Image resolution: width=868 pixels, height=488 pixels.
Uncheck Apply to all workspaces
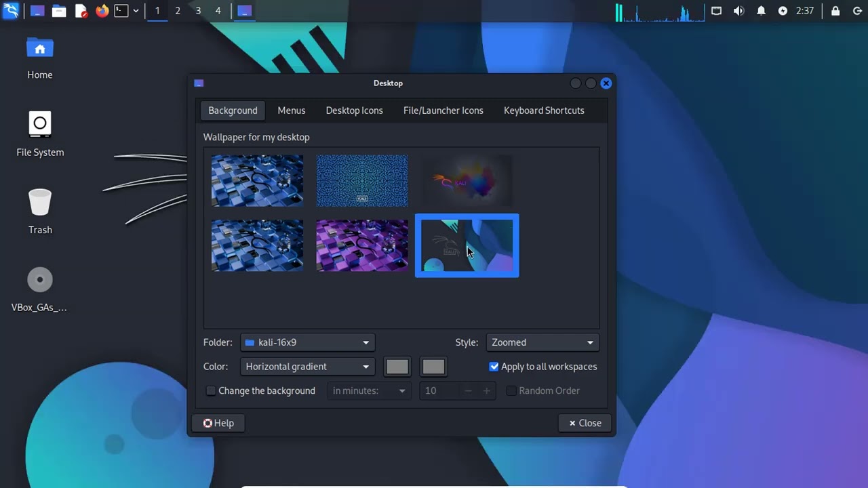click(x=494, y=367)
